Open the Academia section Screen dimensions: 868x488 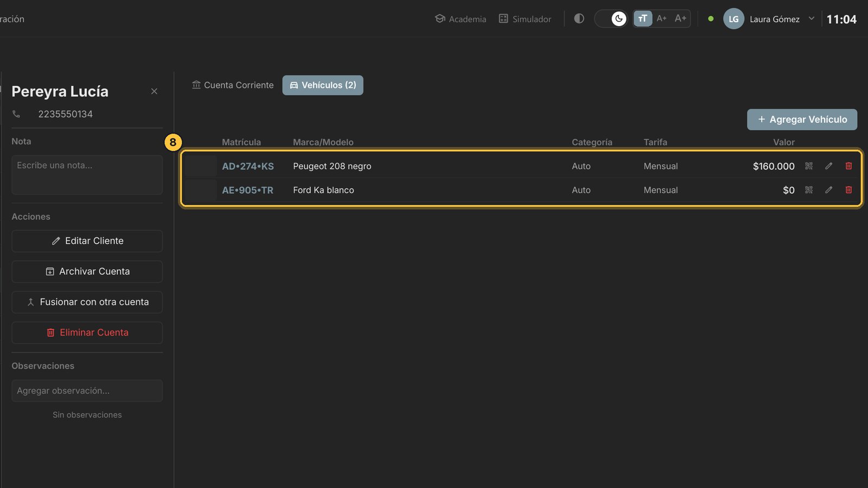coord(461,19)
